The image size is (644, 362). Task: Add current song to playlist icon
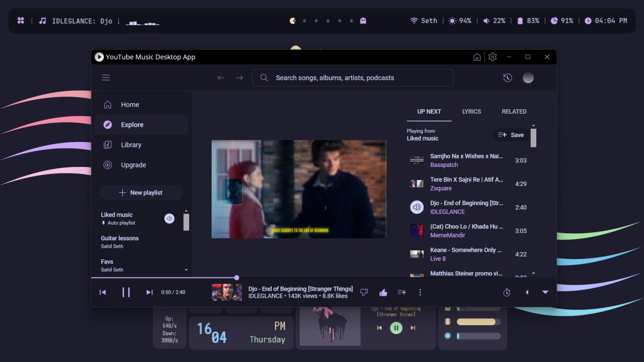[401, 292]
